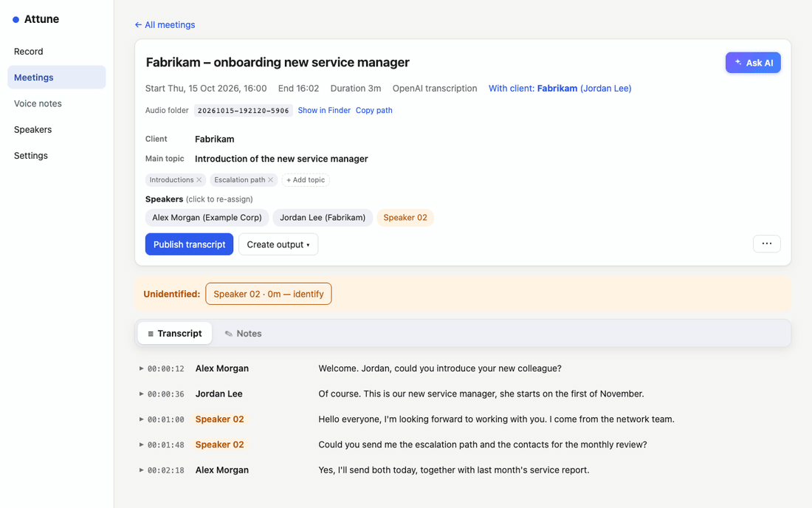
Task: Switch to the Notes tab
Action: point(243,334)
